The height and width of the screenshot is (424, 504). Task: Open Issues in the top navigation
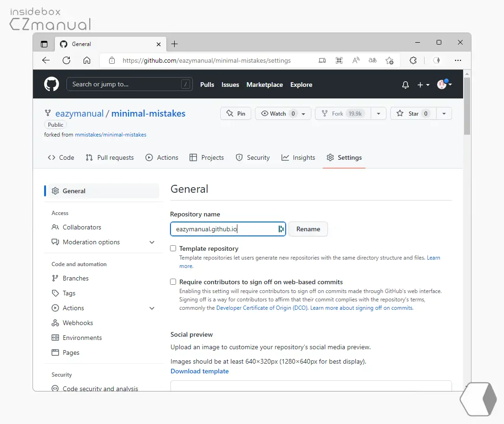(230, 85)
